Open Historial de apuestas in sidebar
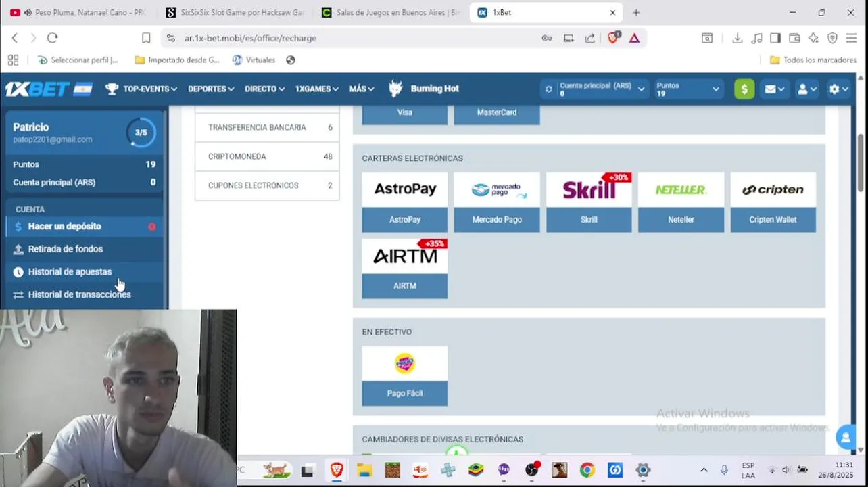868x487 pixels. point(85,271)
